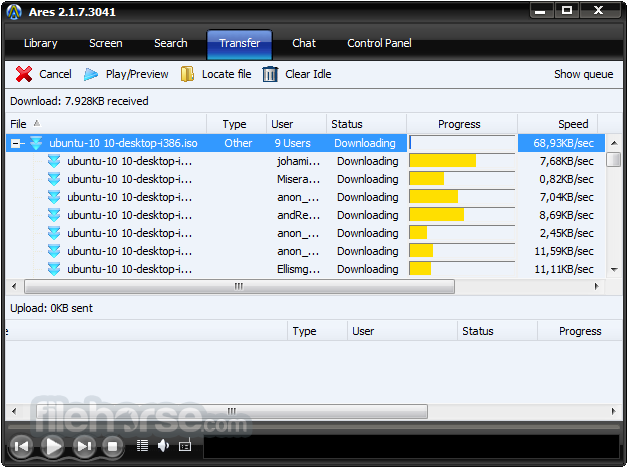
Task: Click the play button in media player
Action: [x=52, y=446]
